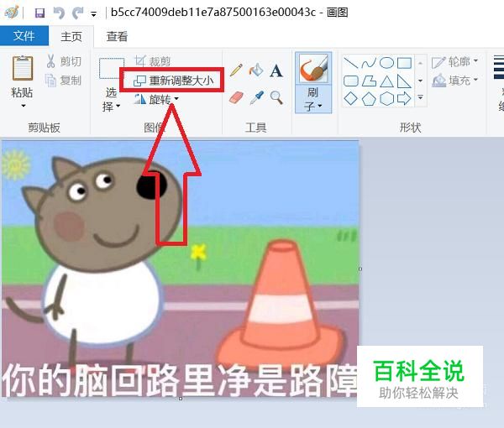The image size is (504, 428).
Task: Select the Rounded rectangle shape
Action: [x=350, y=81]
